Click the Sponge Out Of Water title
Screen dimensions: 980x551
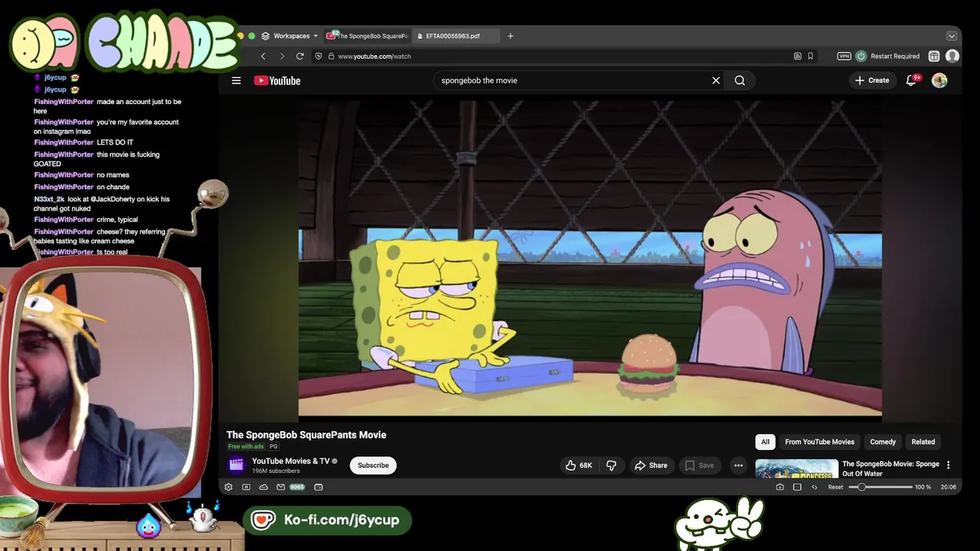(890, 468)
